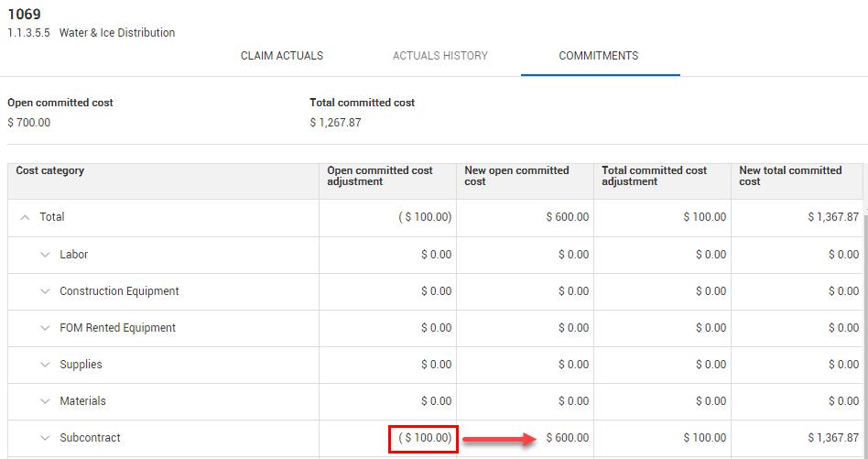The image size is (868, 459).
Task: Expand the Labor cost category
Action: 45,255
